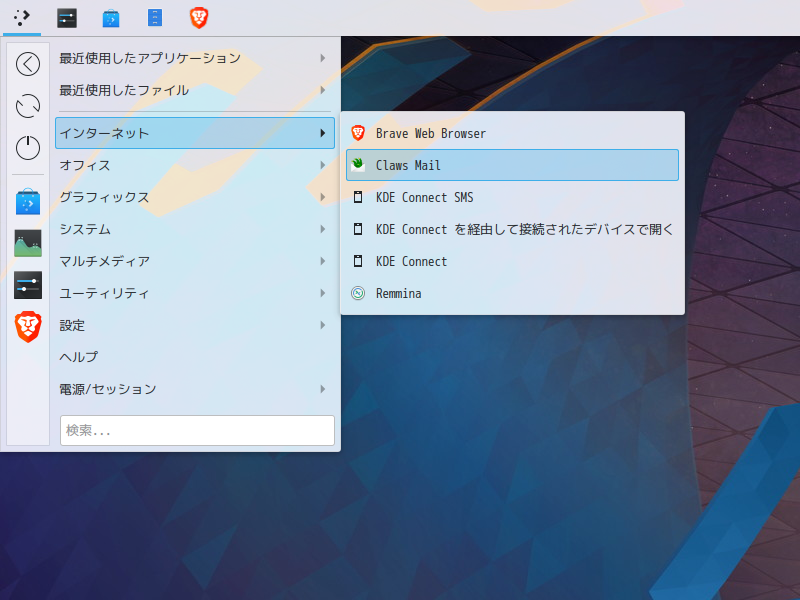Screen dimensions: 800x600
Task: Expand arrow next to オフィス
Action: (322, 165)
